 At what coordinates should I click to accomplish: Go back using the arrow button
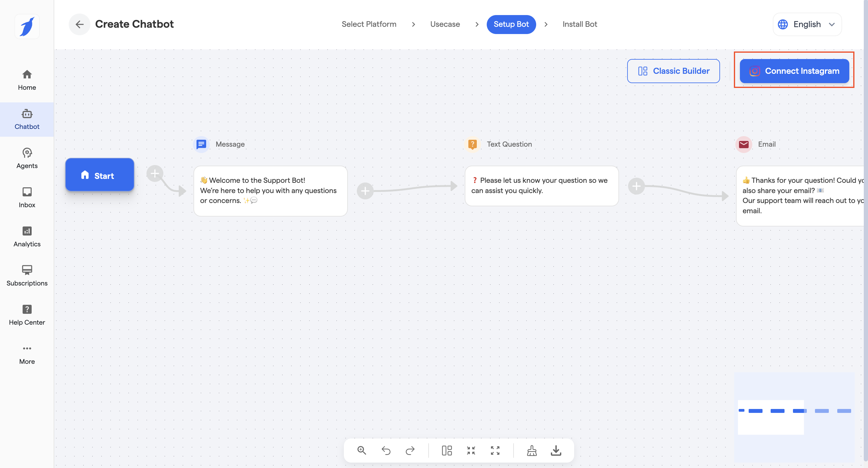80,24
